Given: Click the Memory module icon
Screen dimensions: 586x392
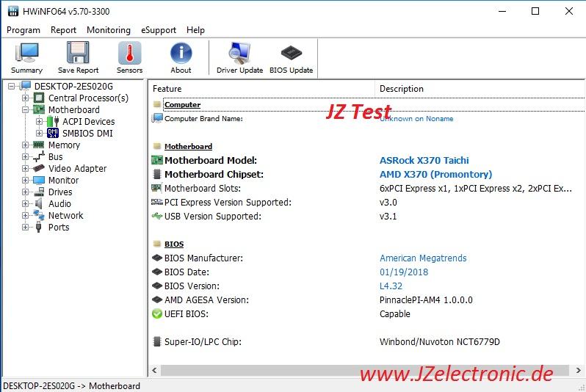Looking at the screenshot, I should [x=38, y=145].
